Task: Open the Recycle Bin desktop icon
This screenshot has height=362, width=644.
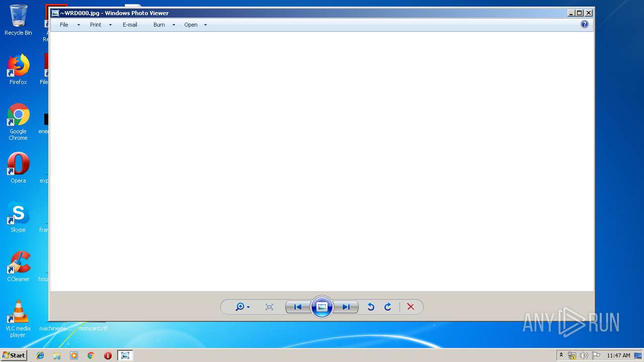Action: click(x=18, y=20)
